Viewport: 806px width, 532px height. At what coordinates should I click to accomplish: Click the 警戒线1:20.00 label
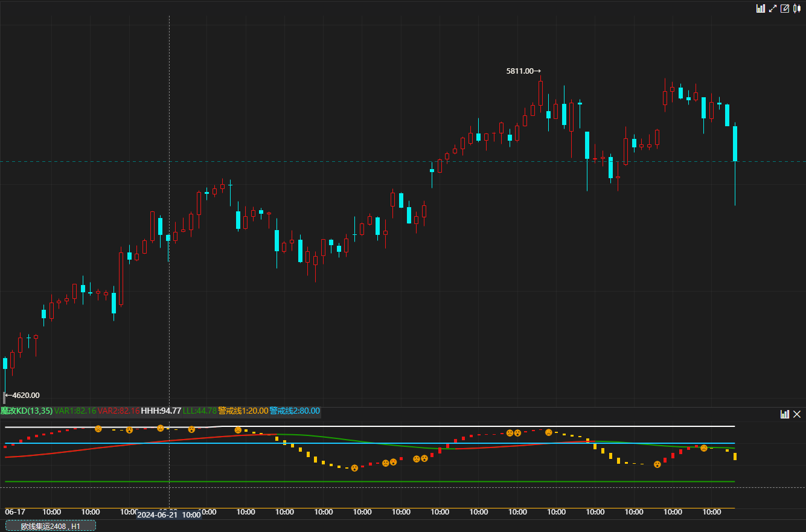243,411
